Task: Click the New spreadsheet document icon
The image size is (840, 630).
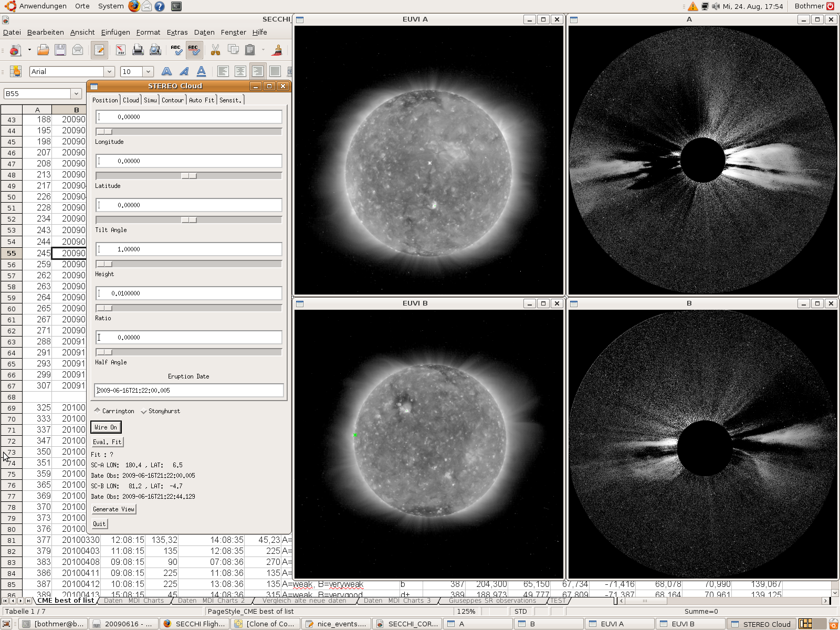Action: (x=15, y=50)
